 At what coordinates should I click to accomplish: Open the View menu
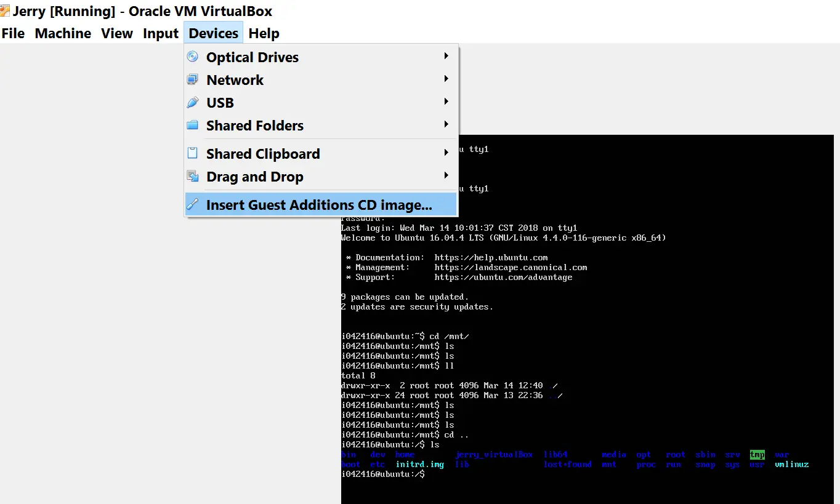117,33
